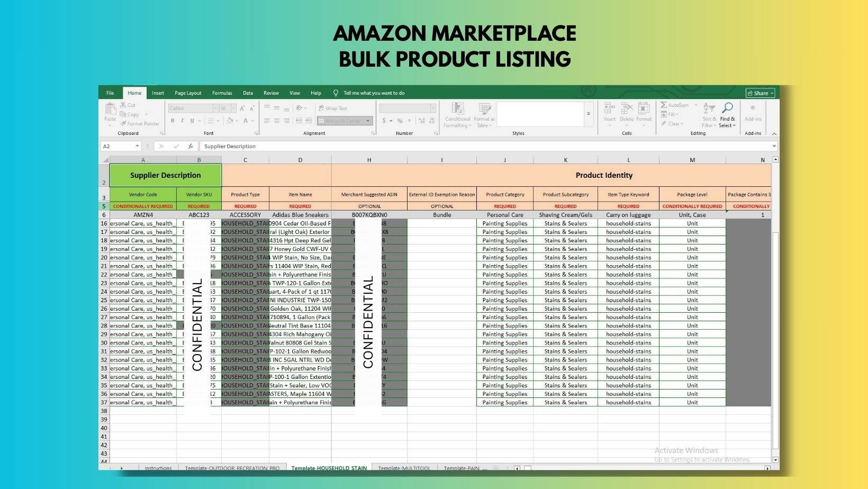Open the View ribbon tab
The width and height of the screenshot is (868, 489).
point(295,93)
